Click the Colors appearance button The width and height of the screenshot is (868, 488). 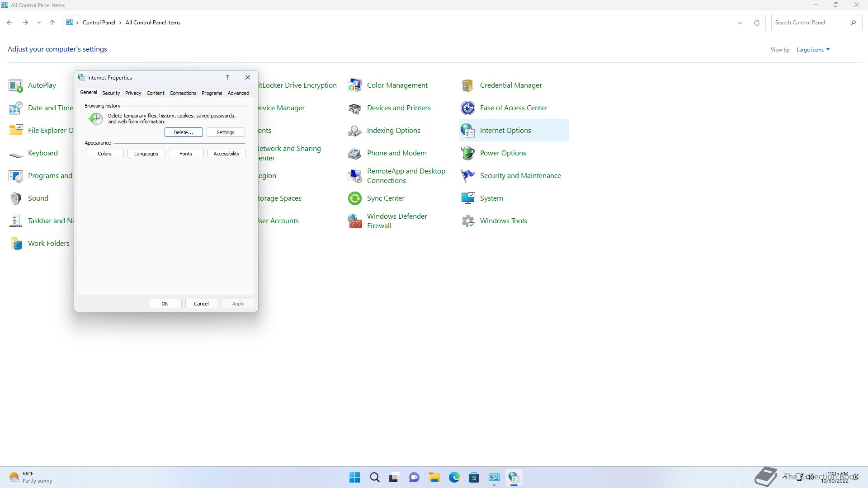[104, 154]
